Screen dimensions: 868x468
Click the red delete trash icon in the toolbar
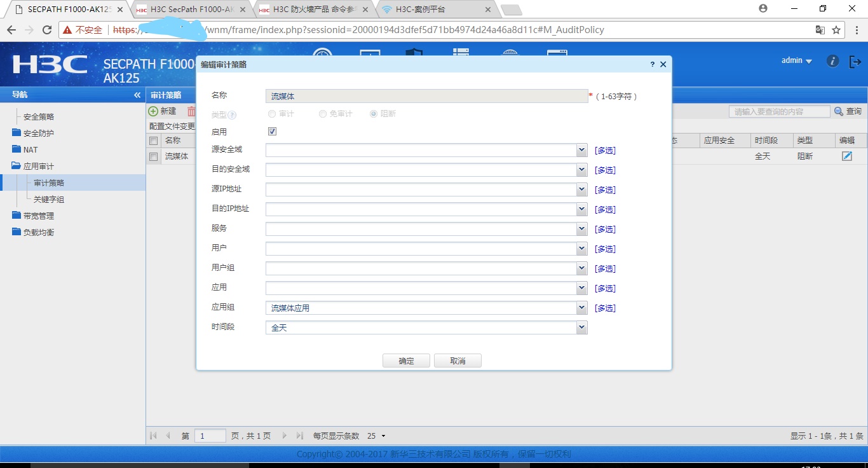tap(191, 111)
